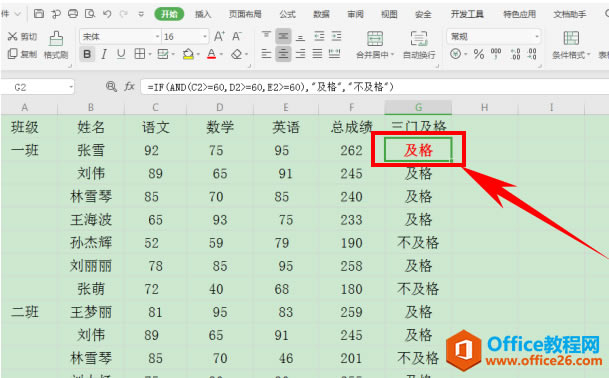Select the 王海波 name cell
Viewport: 609px width, 378px height.
click(x=91, y=220)
